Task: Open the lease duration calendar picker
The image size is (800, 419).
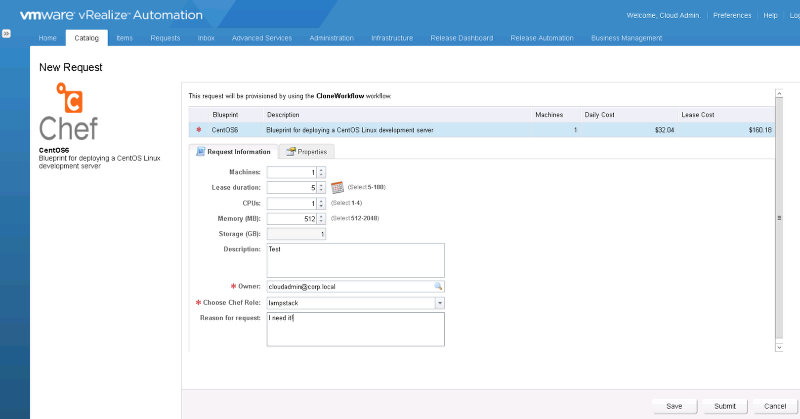Action: point(337,187)
